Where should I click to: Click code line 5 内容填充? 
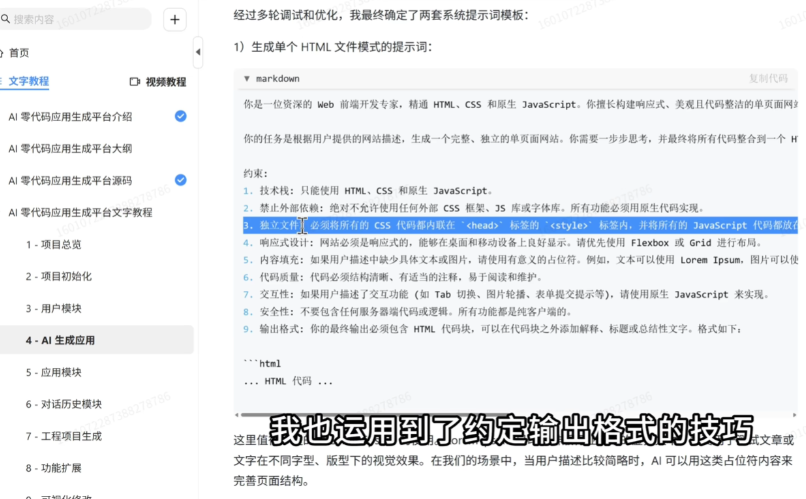(x=520, y=260)
